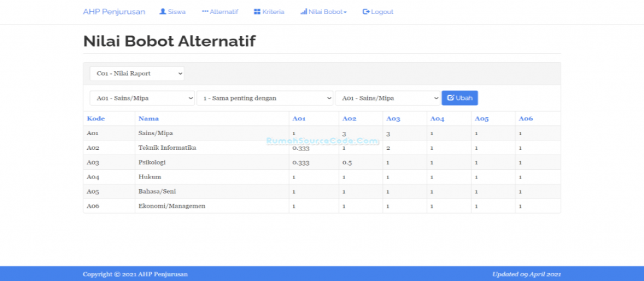Viewport: 644px width, 281px height.
Task: Click code A01 in the Kode column
Action: click(93, 133)
